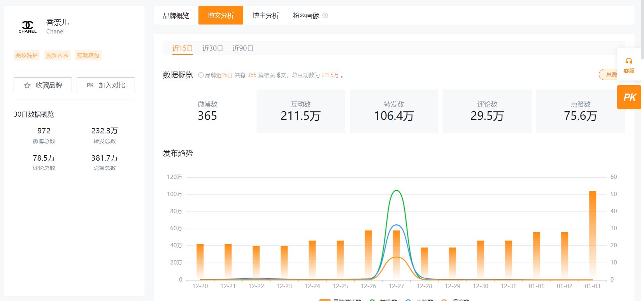Switch to the 品牌概览 tab
The width and height of the screenshot is (644, 301).
[x=176, y=16]
